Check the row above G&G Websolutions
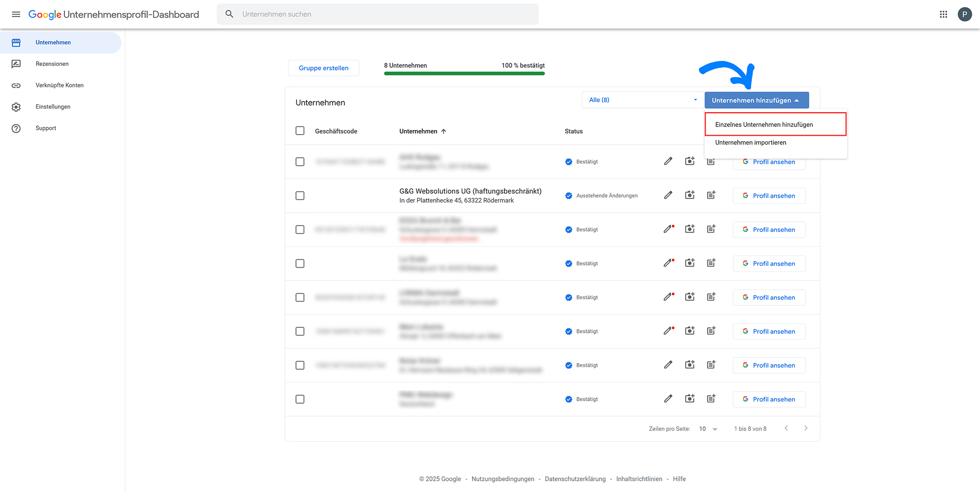Screen dimensions: 980x491 coord(300,162)
